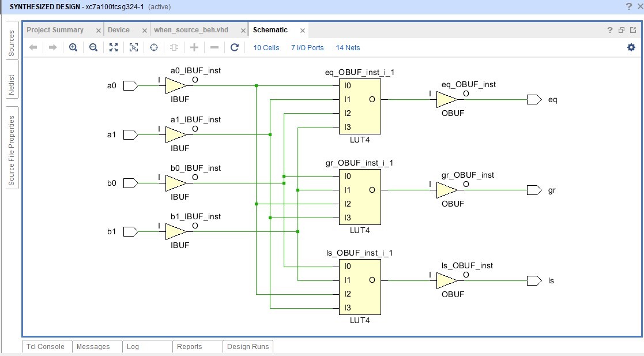
Task: Open Quick Help with the question mark
Action: coord(609,29)
